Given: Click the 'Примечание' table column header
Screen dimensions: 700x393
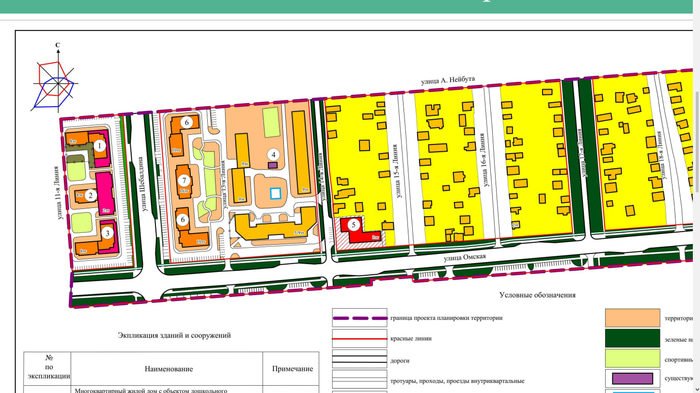Looking at the screenshot, I should [x=292, y=369].
